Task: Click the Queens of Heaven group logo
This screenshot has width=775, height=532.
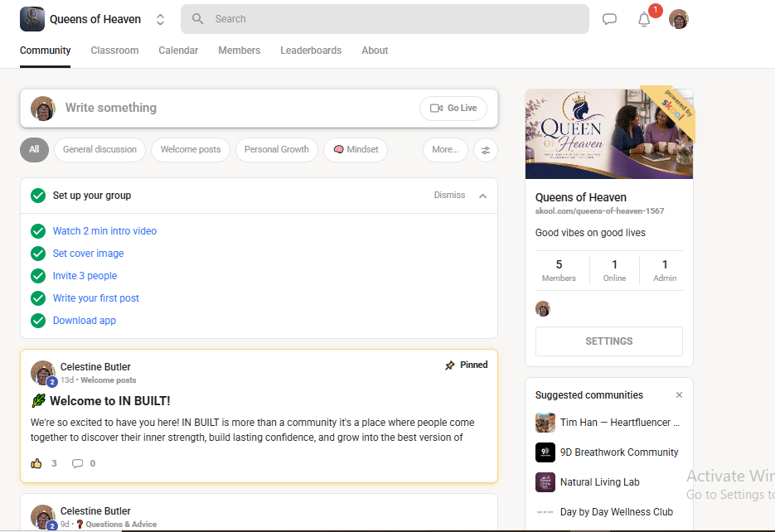Action: point(32,19)
